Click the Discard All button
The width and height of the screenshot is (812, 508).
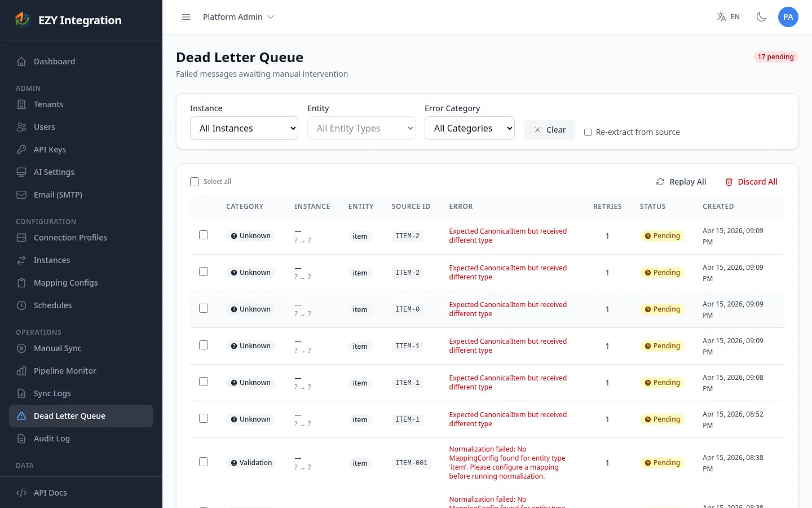coord(751,182)
